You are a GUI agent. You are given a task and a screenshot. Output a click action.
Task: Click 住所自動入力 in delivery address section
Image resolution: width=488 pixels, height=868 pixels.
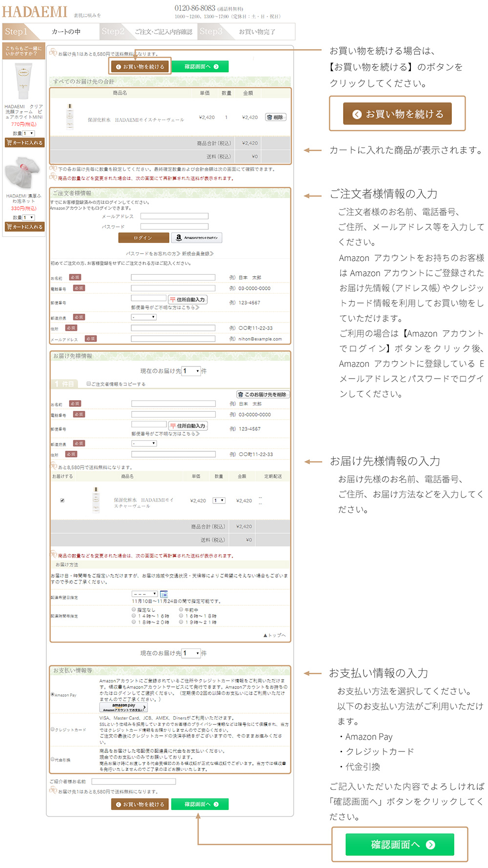tap(188, 426)
